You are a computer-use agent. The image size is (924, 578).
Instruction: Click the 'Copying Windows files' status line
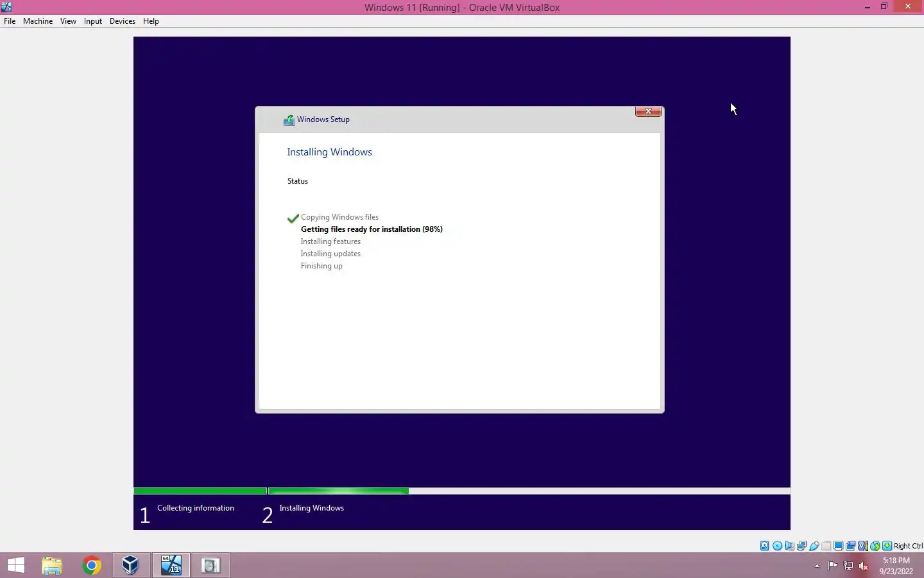coord(339,217)
